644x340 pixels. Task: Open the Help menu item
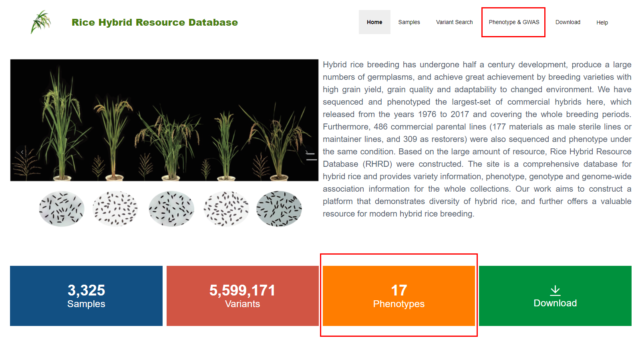[602, 22]
